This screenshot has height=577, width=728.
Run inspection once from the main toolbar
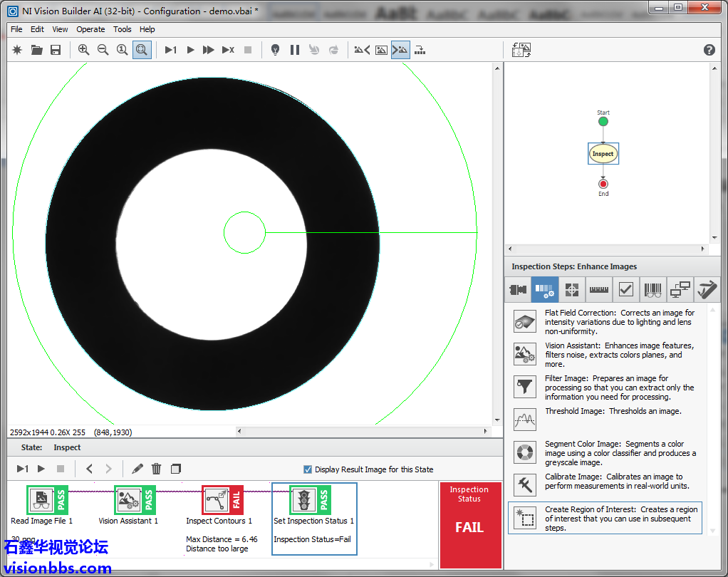(170, 50)
